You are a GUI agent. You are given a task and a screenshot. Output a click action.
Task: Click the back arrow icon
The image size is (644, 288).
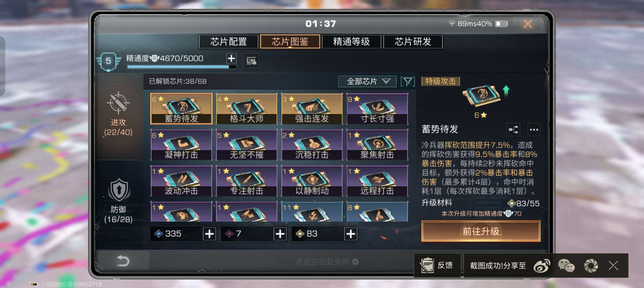tap(123, 261)
